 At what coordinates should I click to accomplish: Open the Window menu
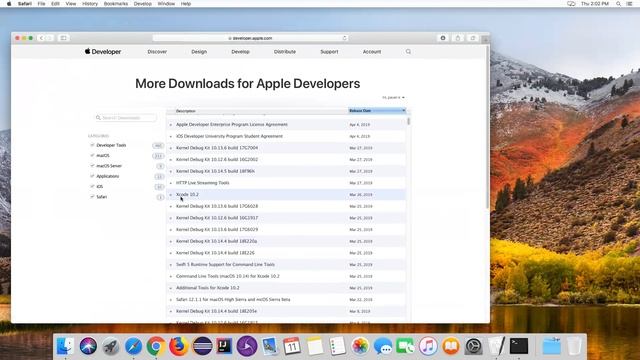point(166,4)
